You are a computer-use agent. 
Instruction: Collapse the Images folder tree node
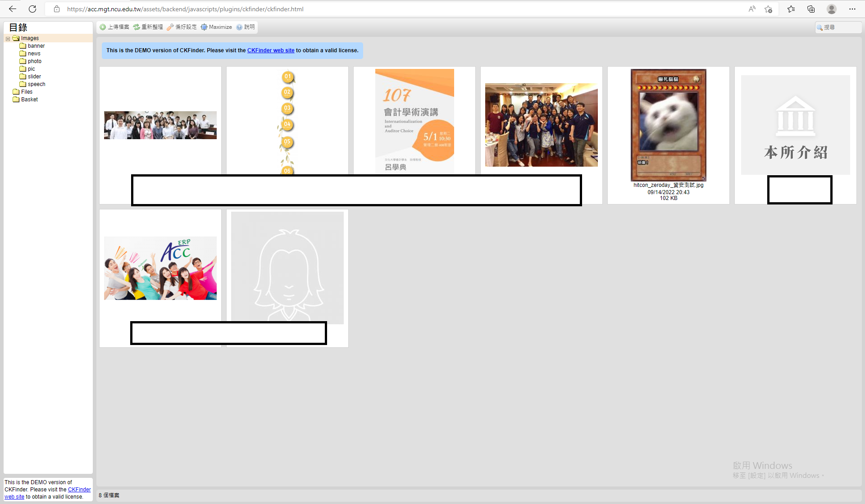[x=8, y=39]
